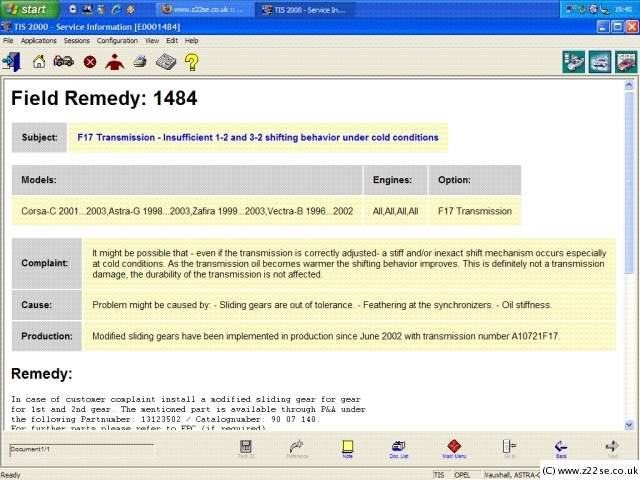Click first green application icon at right
640x480 pixels.
point(573,62)
